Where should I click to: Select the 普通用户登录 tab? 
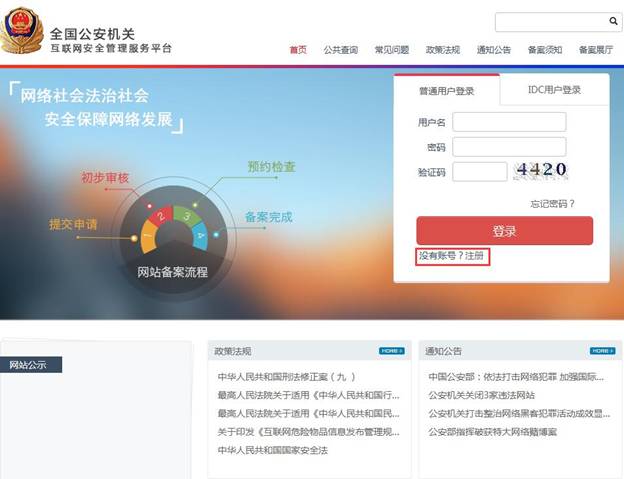click(446, 91)
